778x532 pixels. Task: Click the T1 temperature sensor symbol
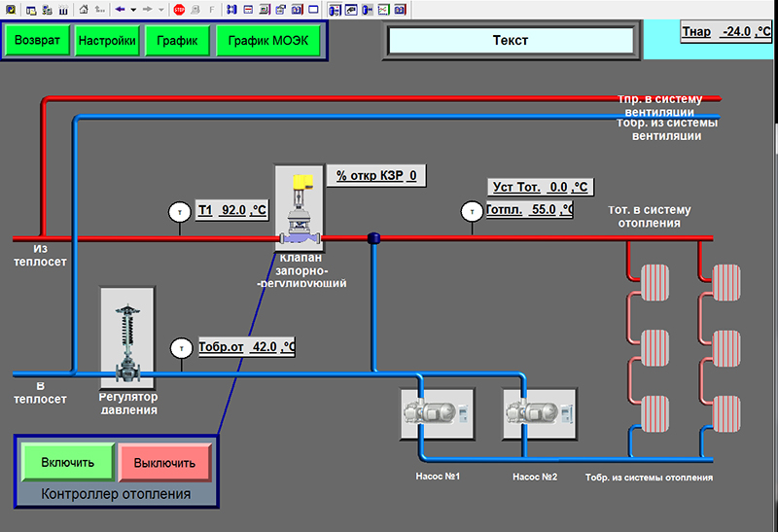point(179,211)
